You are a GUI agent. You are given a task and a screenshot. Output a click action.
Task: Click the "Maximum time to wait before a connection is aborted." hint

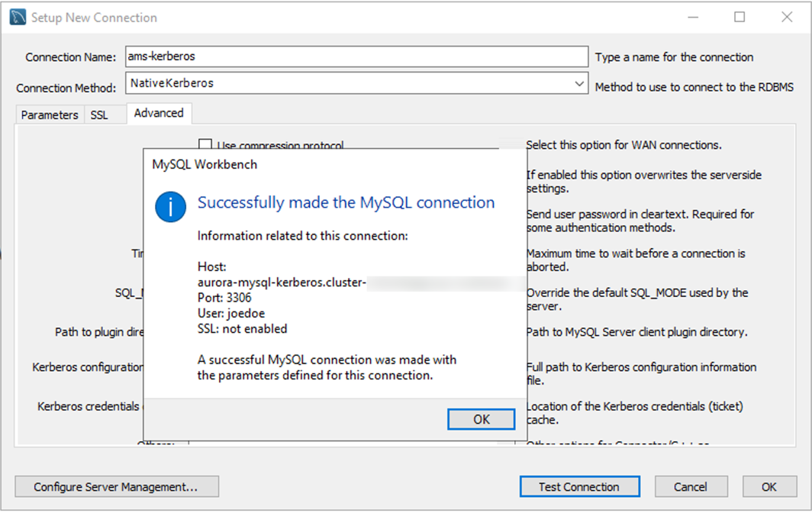(636, 260)
